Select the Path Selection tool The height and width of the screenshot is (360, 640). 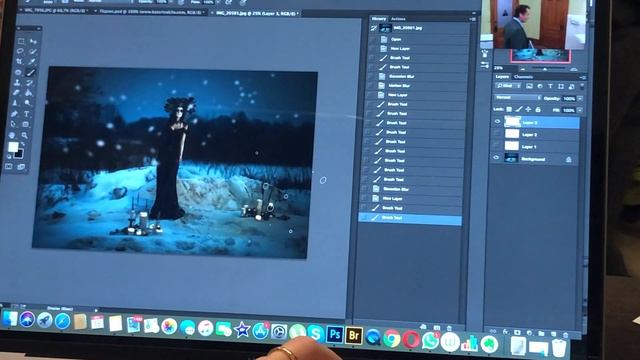[x=13, y=124]
